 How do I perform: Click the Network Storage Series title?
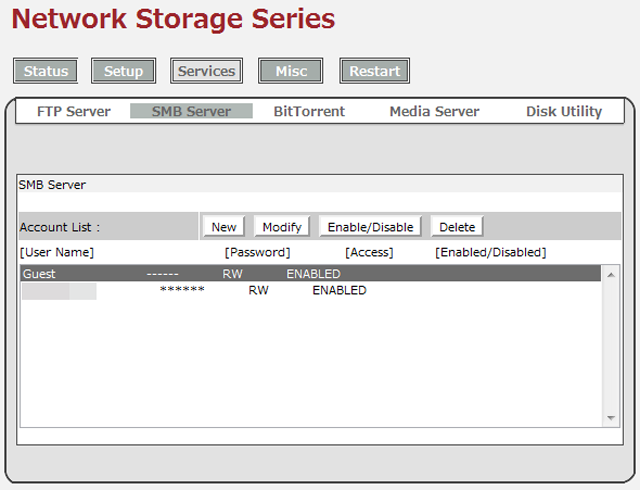[173, 19]
